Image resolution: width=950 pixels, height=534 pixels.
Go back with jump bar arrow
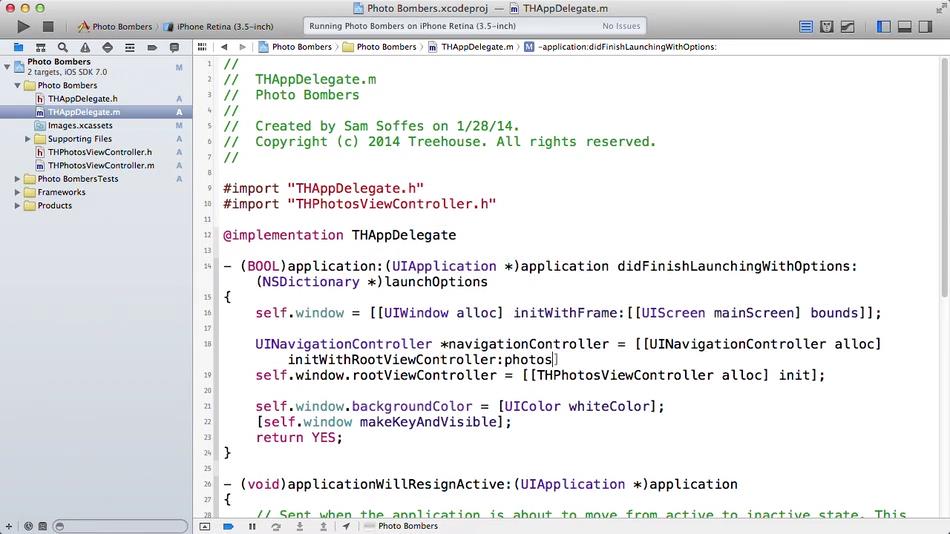pos(224,47)
